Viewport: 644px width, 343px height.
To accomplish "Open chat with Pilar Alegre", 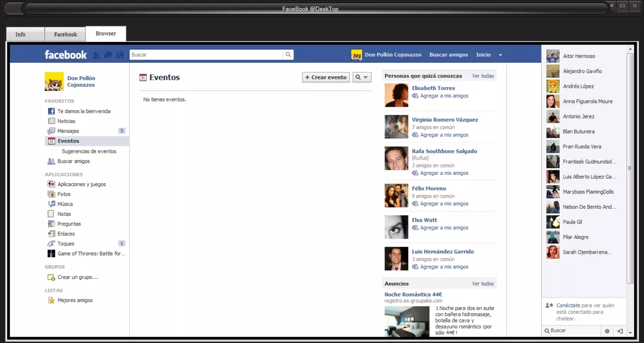I will click(x=584, y=237).
